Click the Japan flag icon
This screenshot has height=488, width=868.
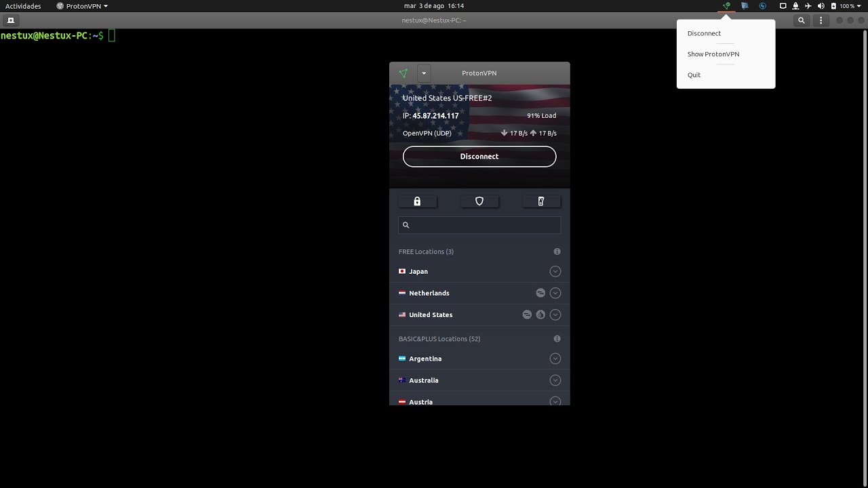(x=402, y=272)
